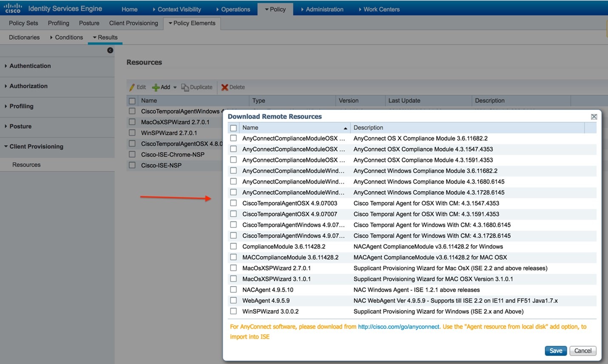The image size is (608, 364).
Task: Click the Edit pencil icon
Action: click(132, 87)
